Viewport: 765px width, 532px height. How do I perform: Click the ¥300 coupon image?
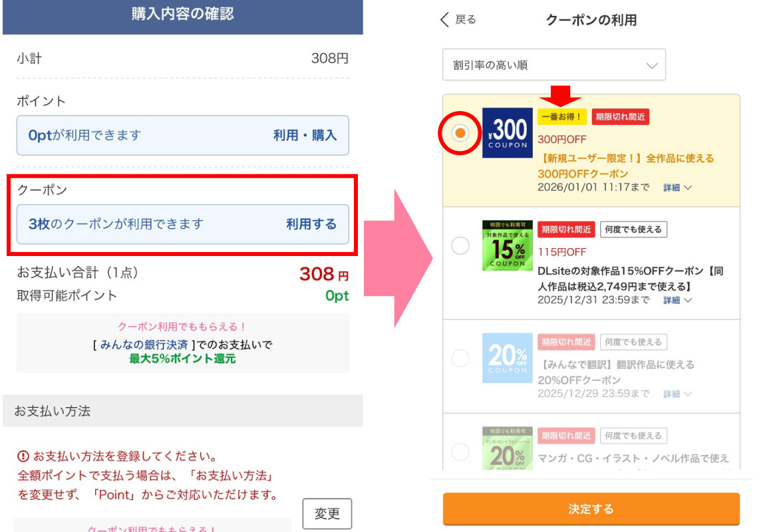click(507, 133)
